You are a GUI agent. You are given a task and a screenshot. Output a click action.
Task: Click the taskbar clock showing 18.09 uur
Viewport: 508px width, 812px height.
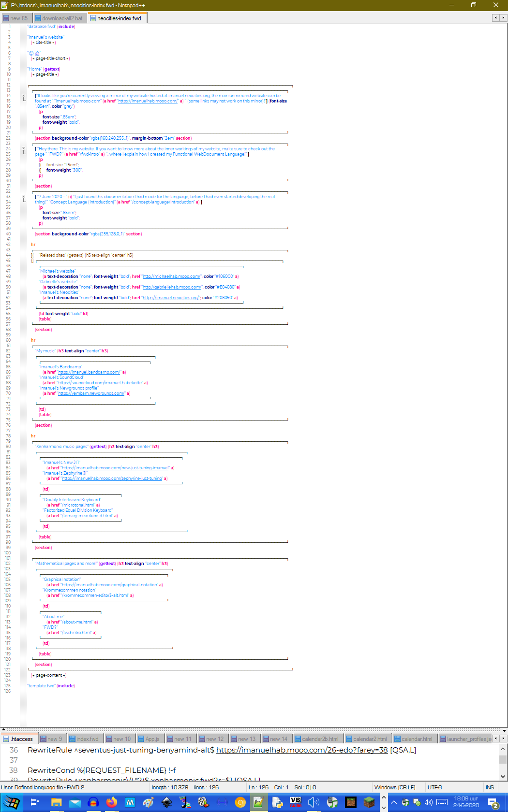(466, 802)
